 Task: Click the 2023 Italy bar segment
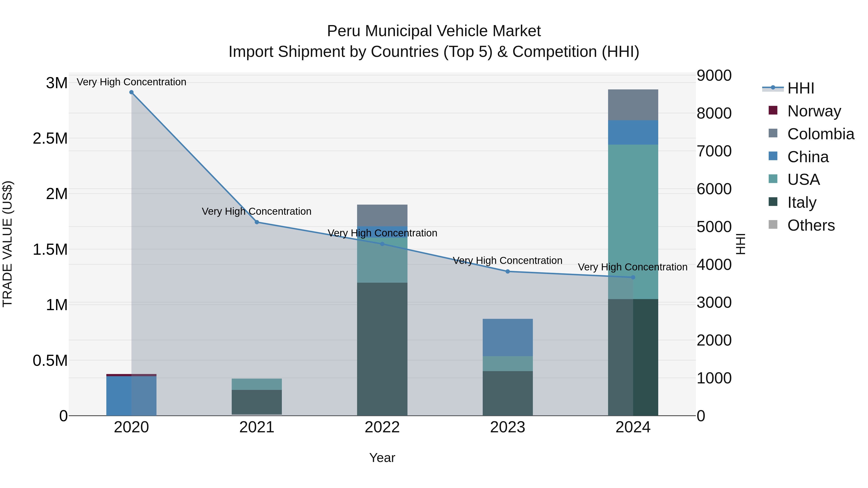tap(508, 393)
